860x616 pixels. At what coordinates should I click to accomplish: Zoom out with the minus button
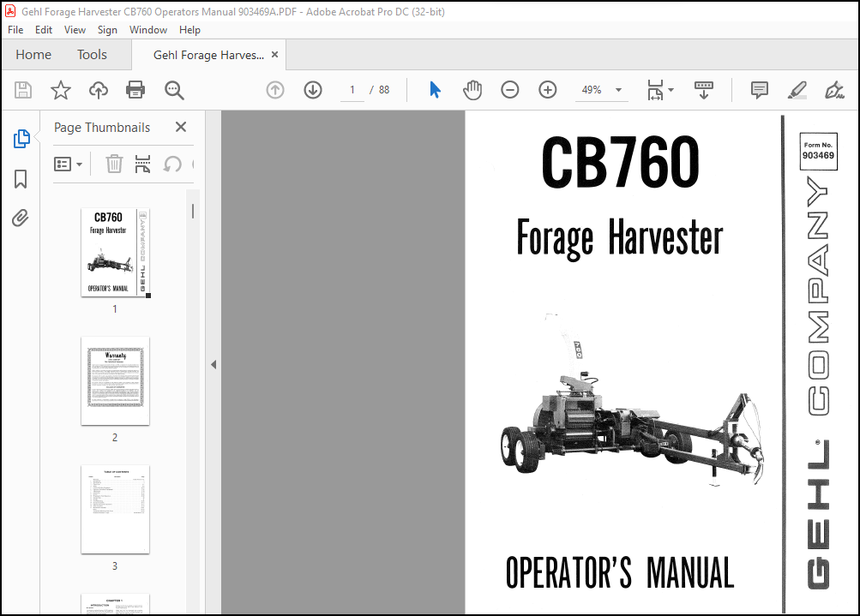[509, 90]
